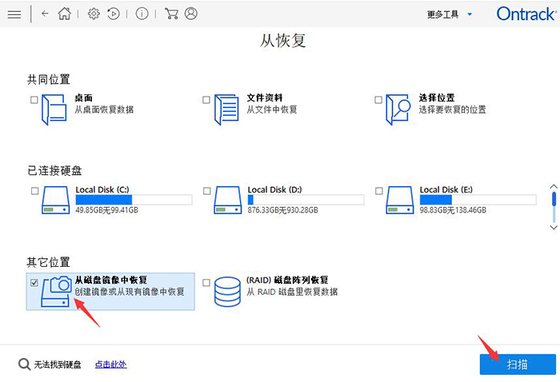Viewport: 560px width, 382px height.
Task: Click the drive list scrollbar thumb
Action: click(x=554, y=199)
